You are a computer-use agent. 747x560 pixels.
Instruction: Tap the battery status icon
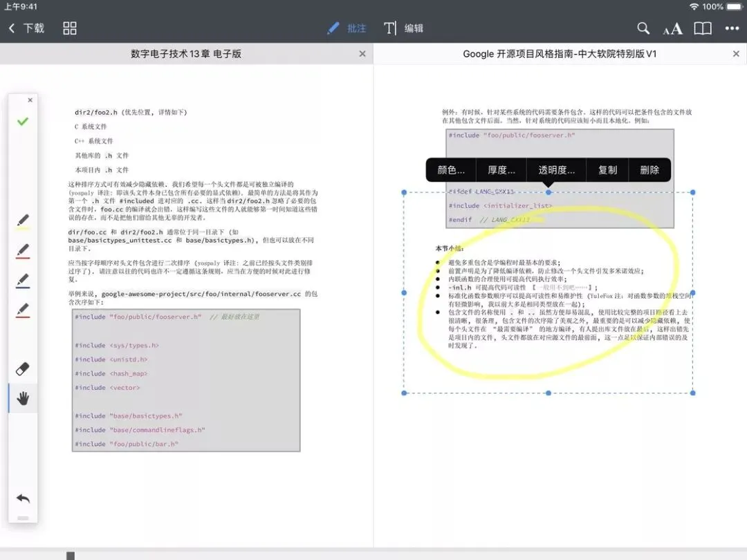pyautogui.click(x=734, y=7)
